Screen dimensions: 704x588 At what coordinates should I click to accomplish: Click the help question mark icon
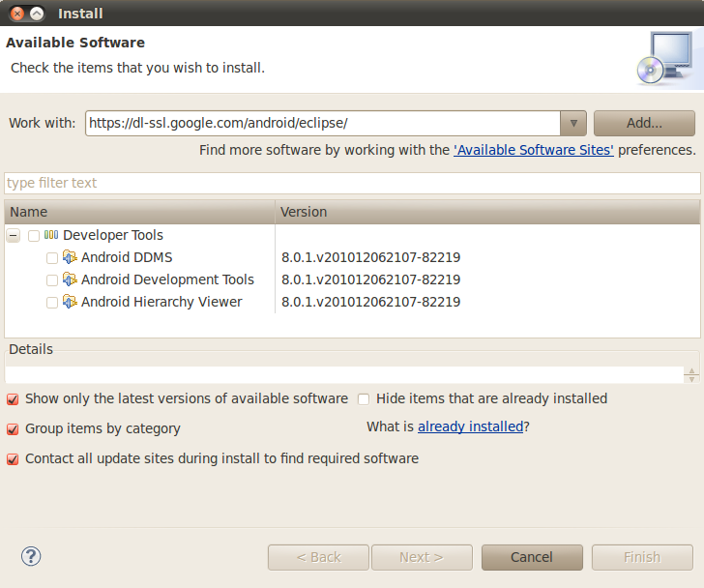point(31,556)
